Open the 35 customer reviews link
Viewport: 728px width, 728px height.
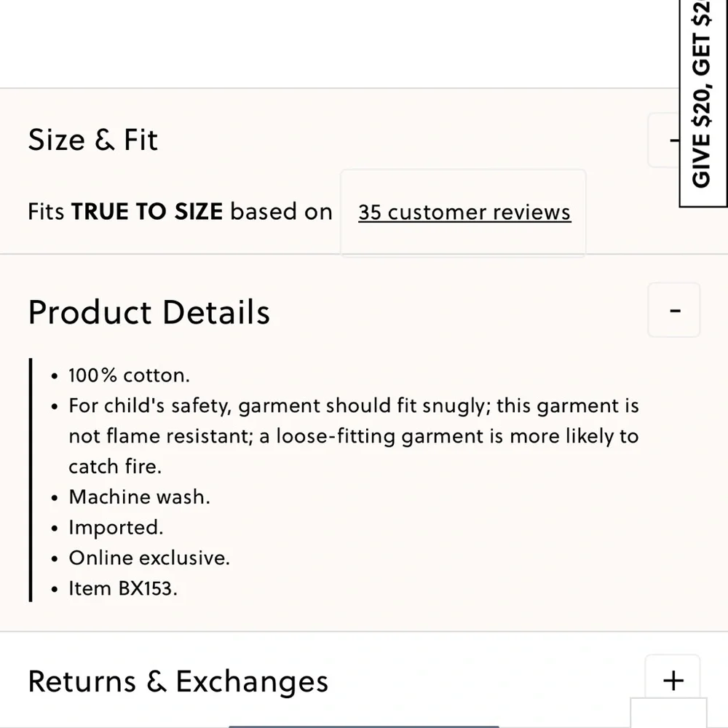click(x=464, y=212)
